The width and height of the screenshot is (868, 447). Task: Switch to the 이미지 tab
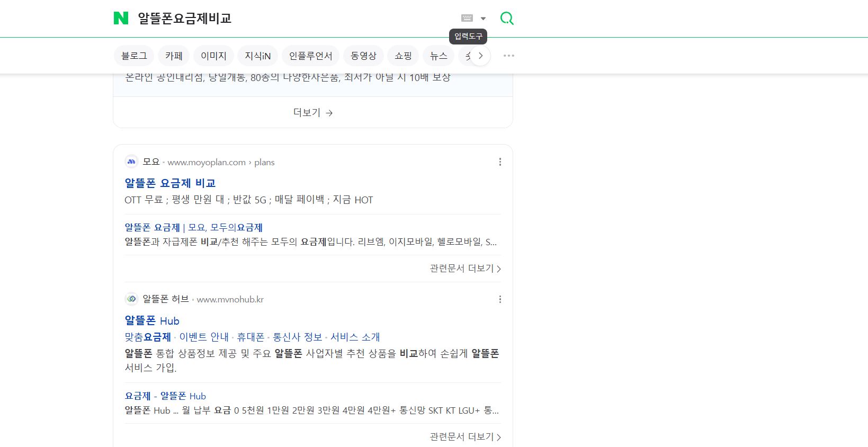(x=213, y=56)
